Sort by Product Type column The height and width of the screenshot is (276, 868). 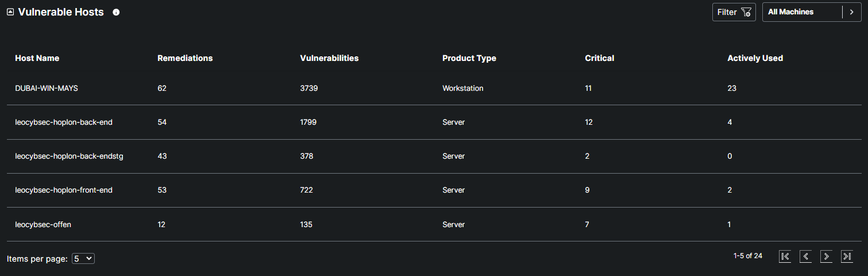469,58
